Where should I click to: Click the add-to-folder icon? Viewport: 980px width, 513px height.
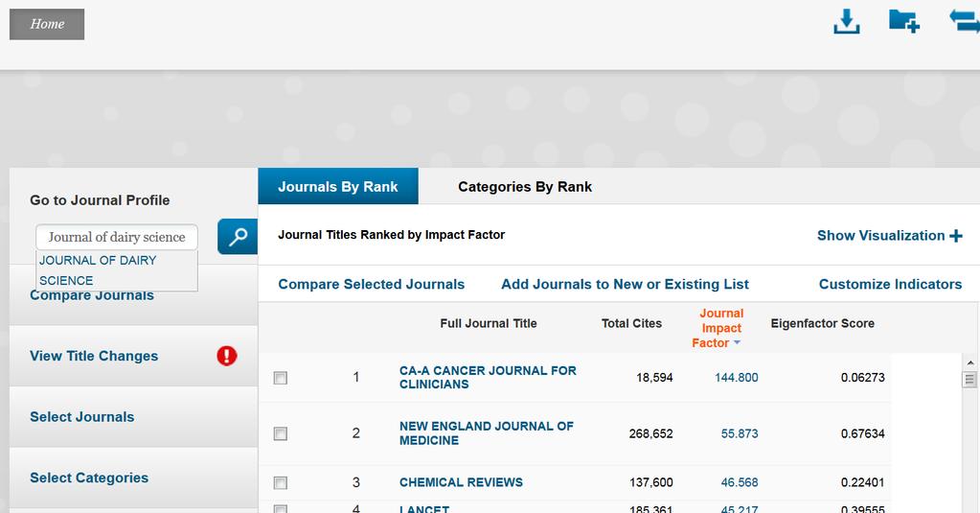(903, 21)
